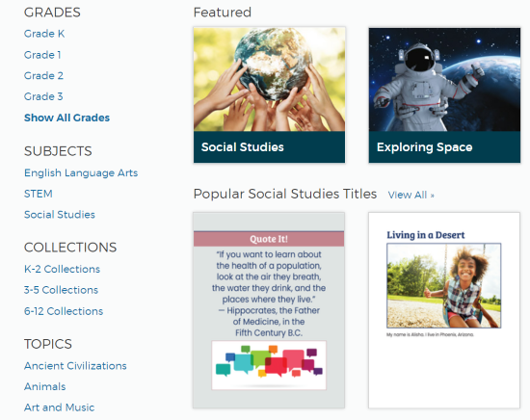Open Social Studies under Subjects

[x=60, y=215]
